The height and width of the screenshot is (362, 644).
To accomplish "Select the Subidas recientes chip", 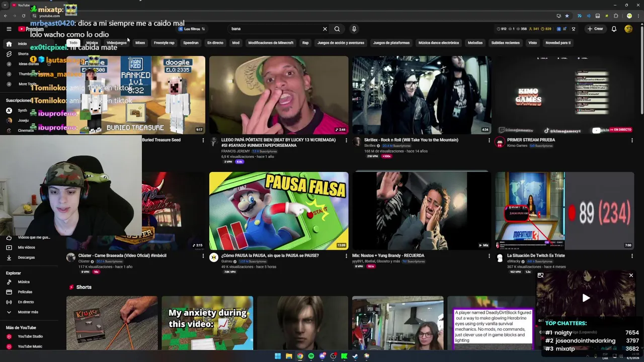I will pos(505,43).
